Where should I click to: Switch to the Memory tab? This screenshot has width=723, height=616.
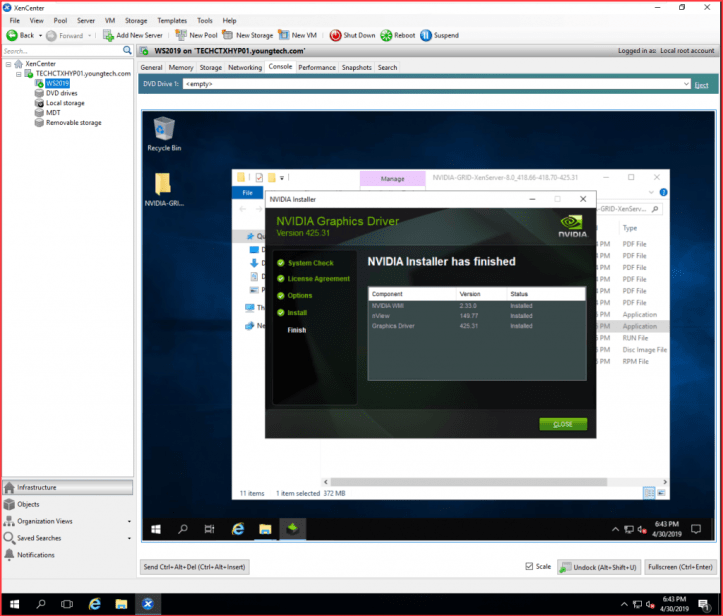(x=181, y=67)
